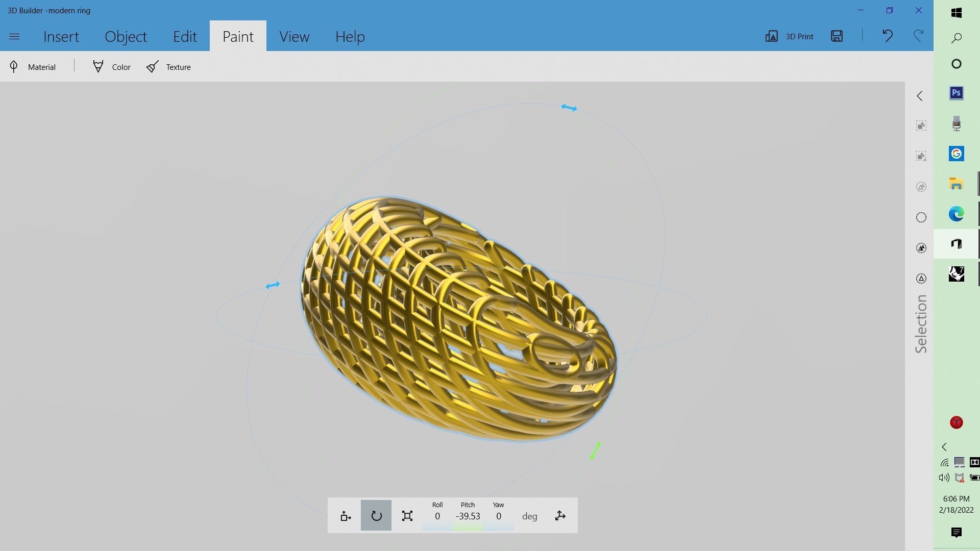Open the Google app in taskbar
The image size is (980, 551).
coord(957,154)
